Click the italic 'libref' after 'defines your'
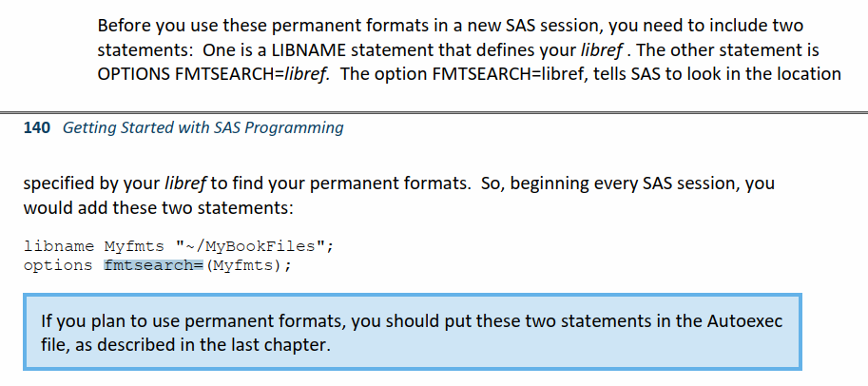Screen dimensions: 868x386 pyautogui.click(x=601, y=48)
